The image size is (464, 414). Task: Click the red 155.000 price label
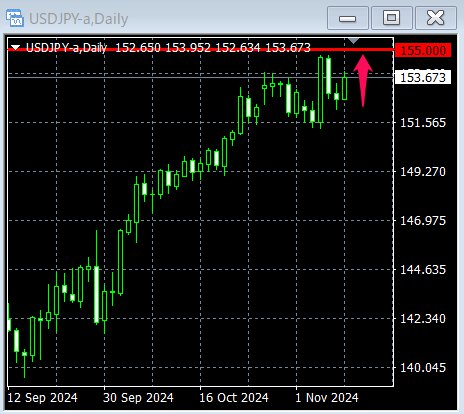pos(423,51)
